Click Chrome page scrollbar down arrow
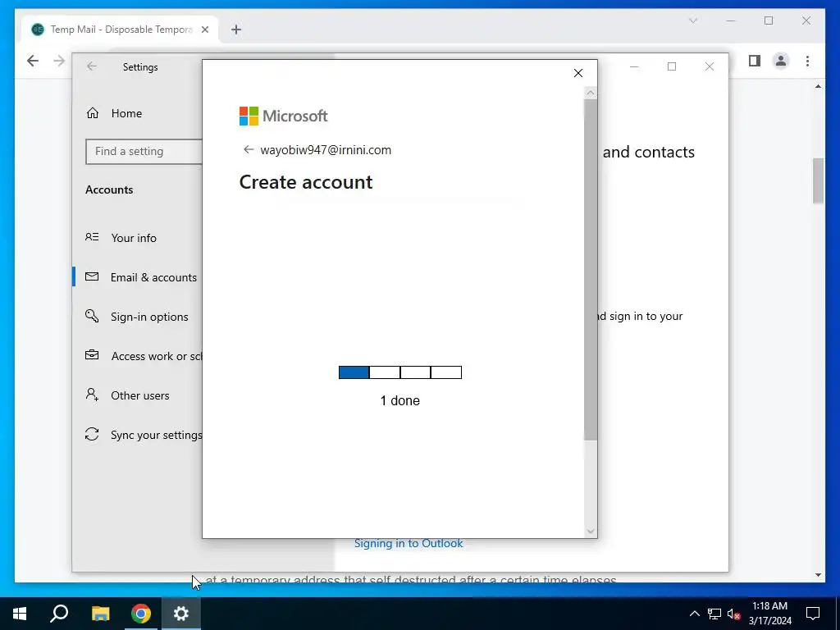Image resolution: width=840 pixels, height=630 pixels. pyautogui.click(x=818, y=575)
